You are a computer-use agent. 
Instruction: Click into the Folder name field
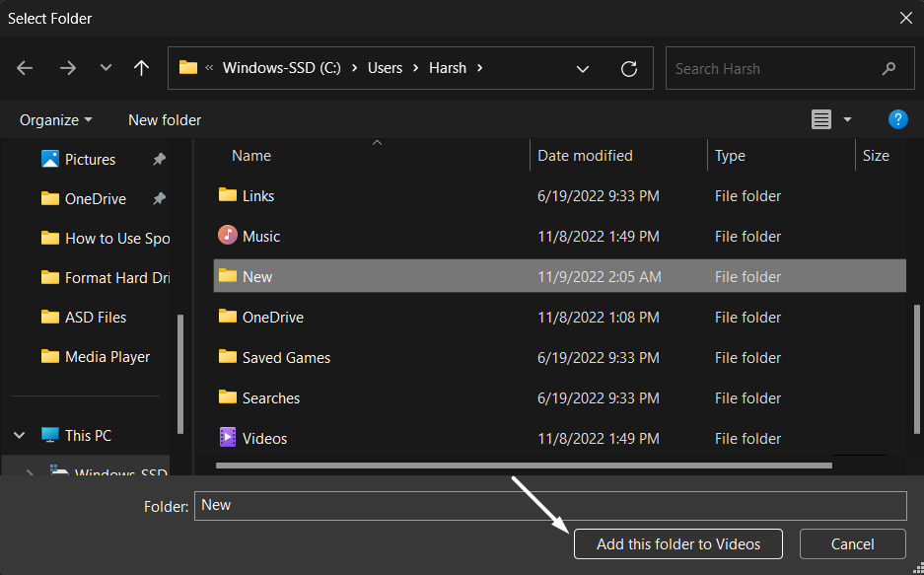click(549, 505)
